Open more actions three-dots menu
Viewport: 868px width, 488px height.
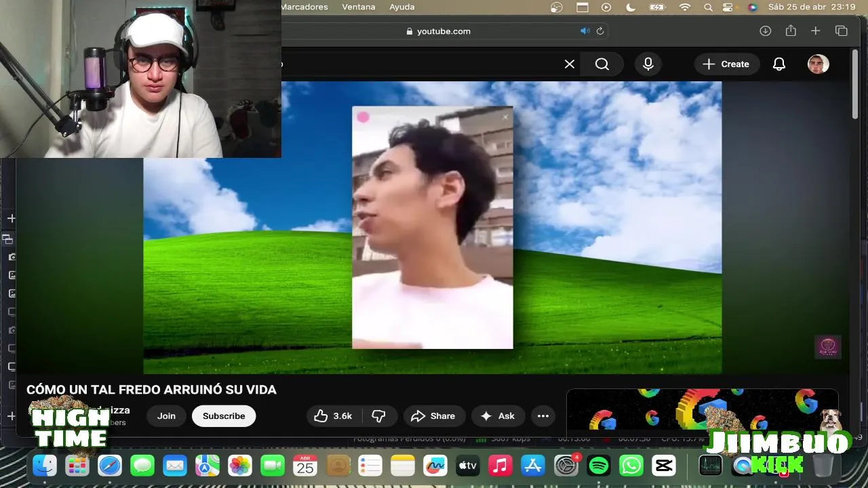point(543,416)
